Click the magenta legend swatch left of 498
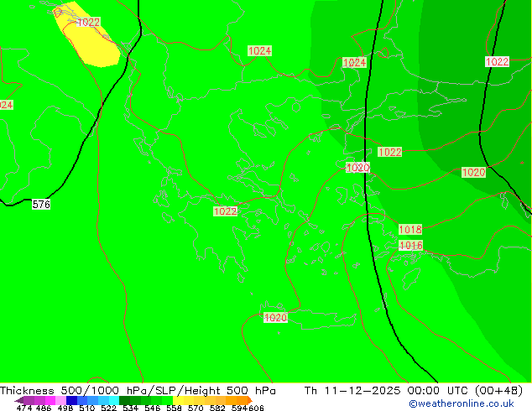 pos(50,400)
